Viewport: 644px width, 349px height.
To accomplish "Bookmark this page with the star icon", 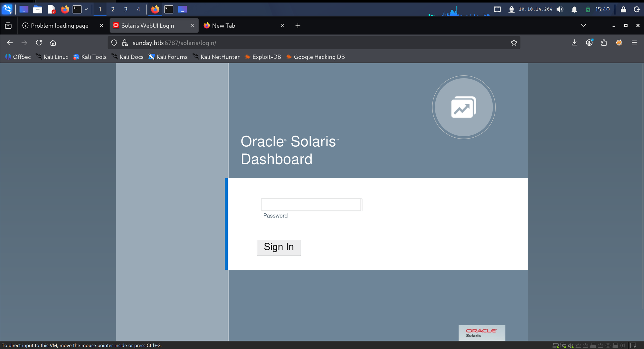I will pyautogui.click(x=514, y=43).
